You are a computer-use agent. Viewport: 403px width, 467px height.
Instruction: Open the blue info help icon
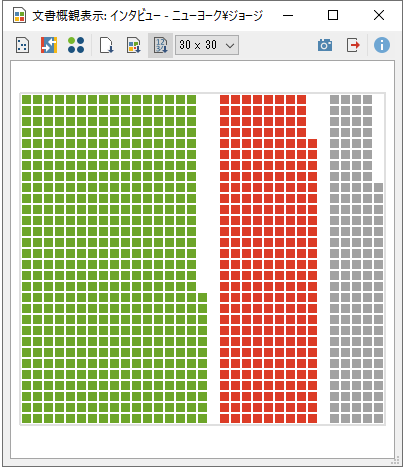coord(382,45)
